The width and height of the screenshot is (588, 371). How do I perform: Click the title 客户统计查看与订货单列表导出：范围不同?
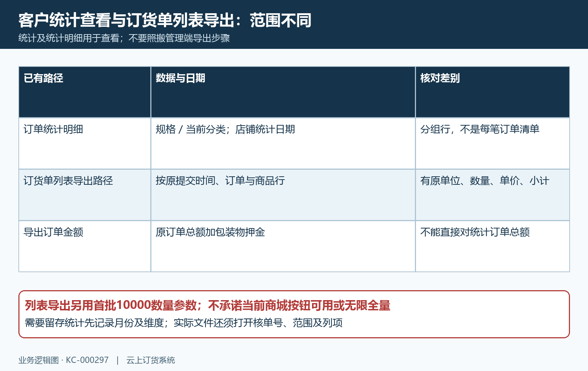pos(165,20)
